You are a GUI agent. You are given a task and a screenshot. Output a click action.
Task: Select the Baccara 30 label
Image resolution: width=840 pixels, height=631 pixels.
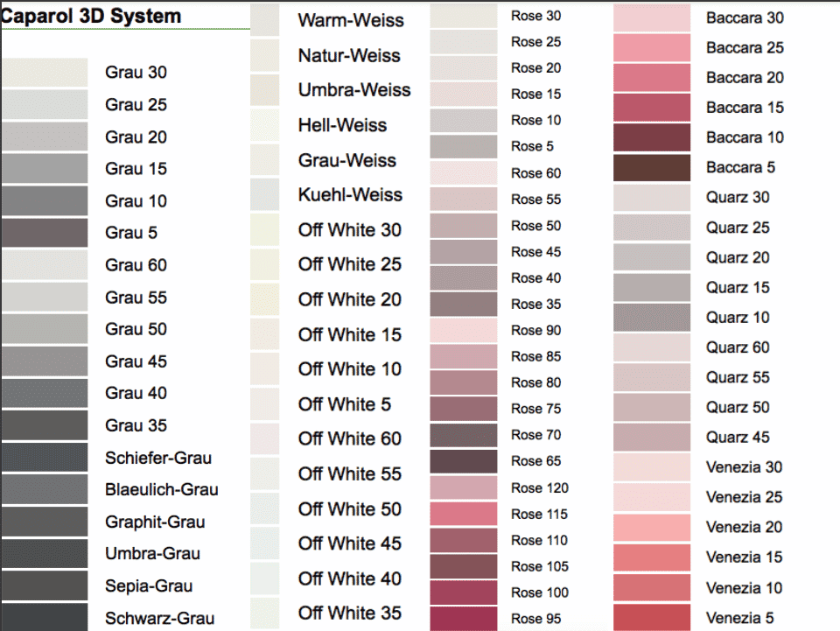(745, 18)
